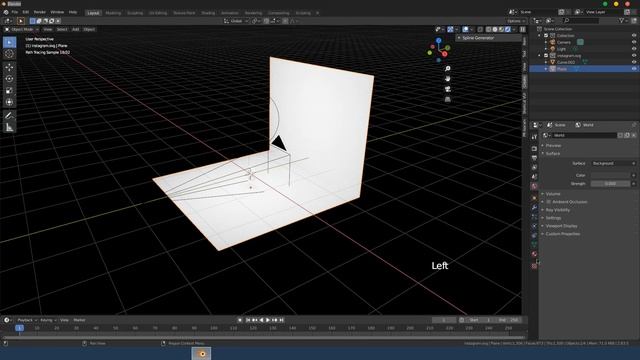Open the Render properties tab
Viewport: 640px width, 360px height.
pos(534,149)
